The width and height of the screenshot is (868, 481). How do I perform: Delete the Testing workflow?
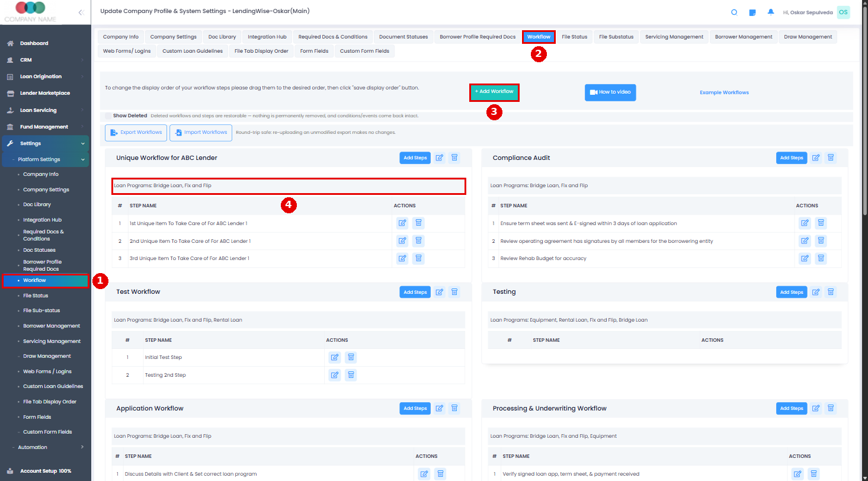pyautogui.click(x=831, y=292)
